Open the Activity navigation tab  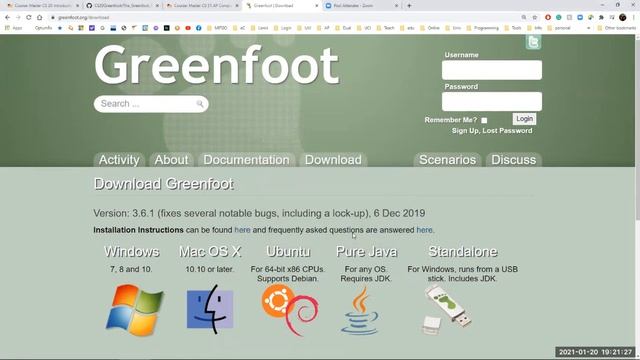coord(119,160)
